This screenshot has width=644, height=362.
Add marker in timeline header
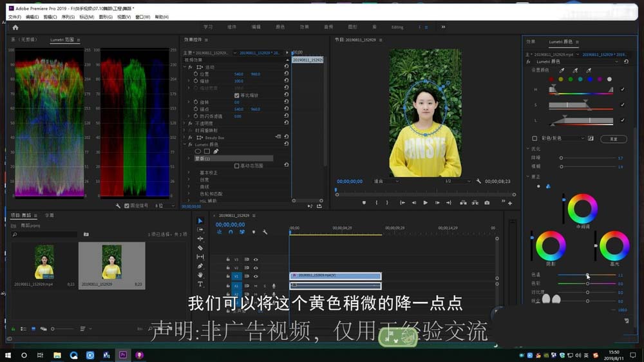click(x=253, y=232)
